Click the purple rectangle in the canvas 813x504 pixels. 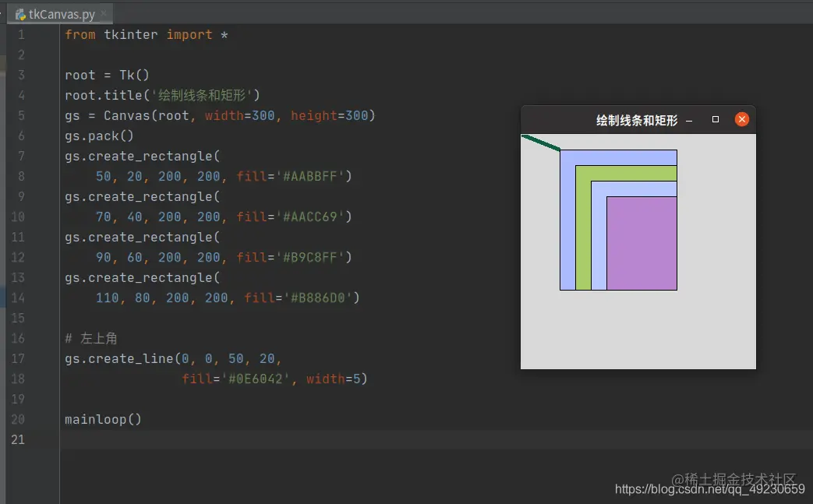[x=642, y=243]
